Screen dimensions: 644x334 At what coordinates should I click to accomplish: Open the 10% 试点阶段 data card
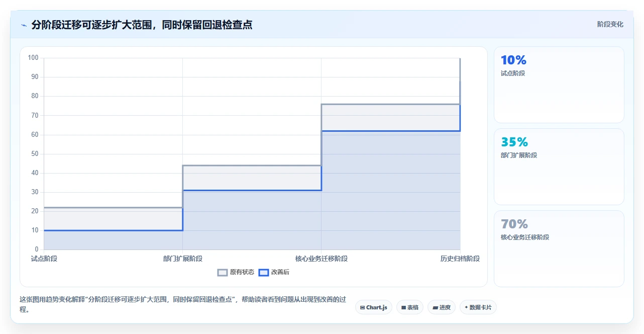(x=559, y=85)
